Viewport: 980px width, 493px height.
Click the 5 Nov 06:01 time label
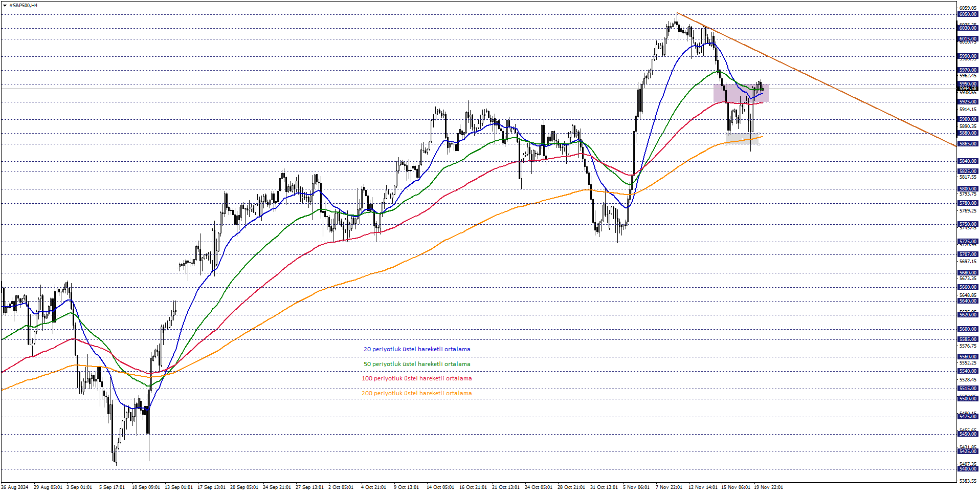click(636, 487)
